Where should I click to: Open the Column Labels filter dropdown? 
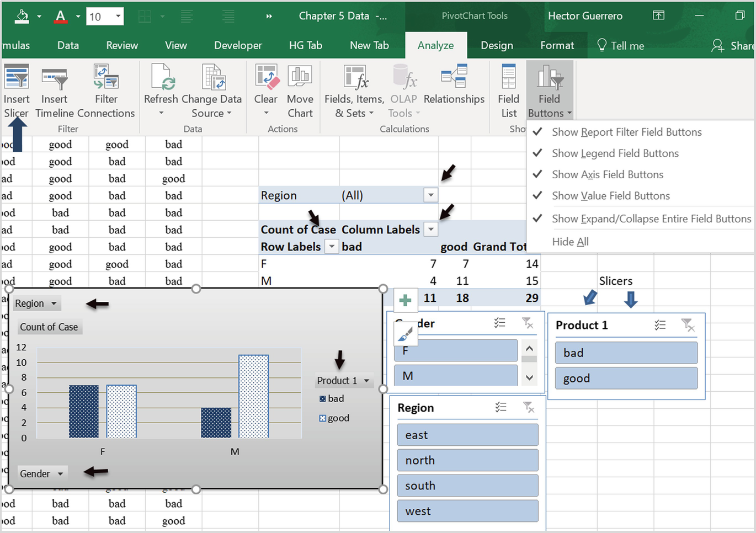430,229
